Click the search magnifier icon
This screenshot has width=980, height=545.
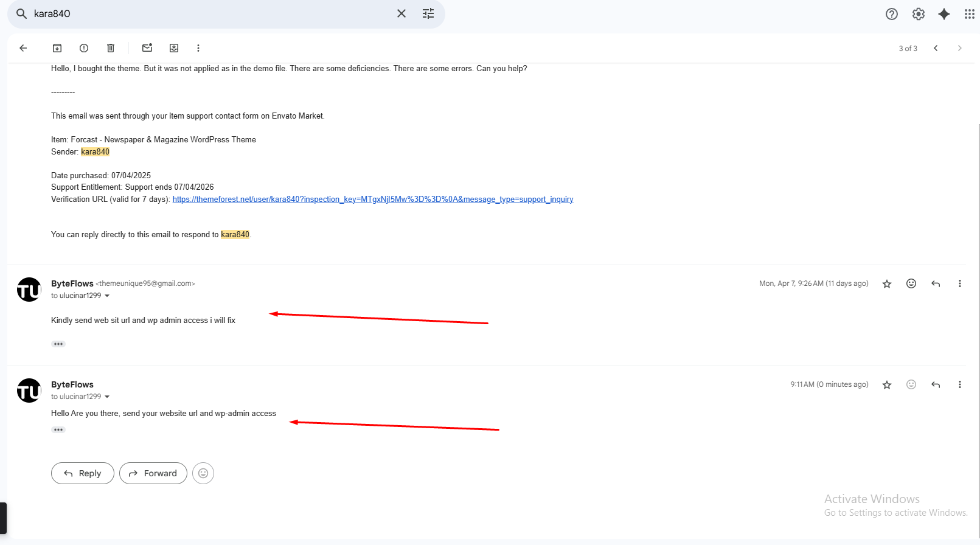[x=21, y=13]
